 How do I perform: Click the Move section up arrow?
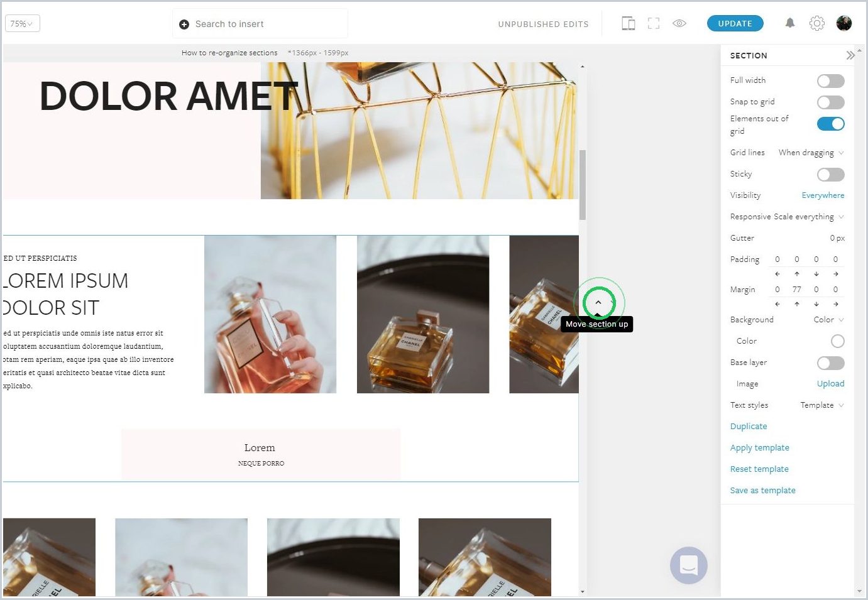(x=598, y=303)
